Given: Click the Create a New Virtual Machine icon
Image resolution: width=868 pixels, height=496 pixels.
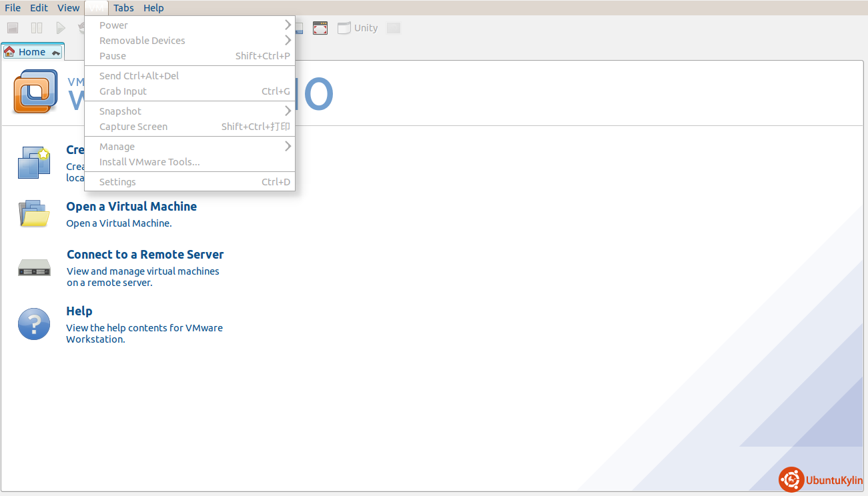Looking at the screenshot, I should (34, 162).
